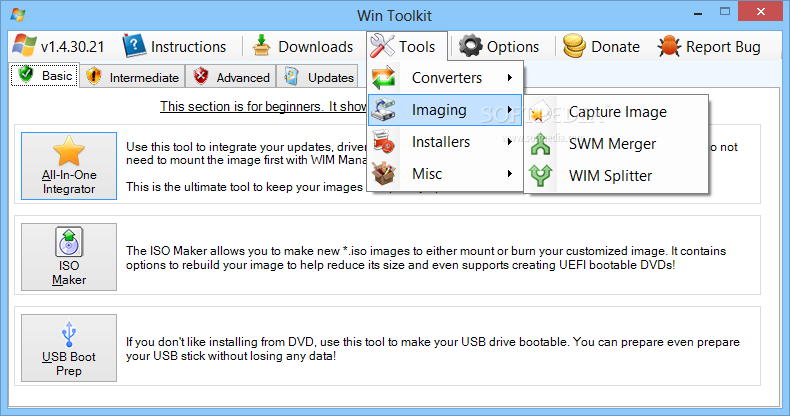Choose Converters from the Tools menu
Image resolution: width=790 pixels, height=416 pixels.
click(445, 78)
